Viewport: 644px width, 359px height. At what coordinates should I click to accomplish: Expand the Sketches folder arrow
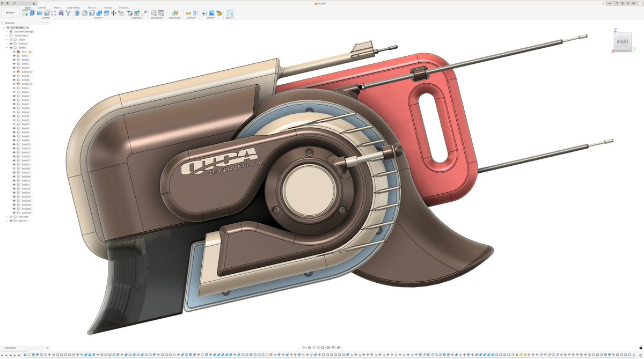pyautogui.click(x=7, y=221)
